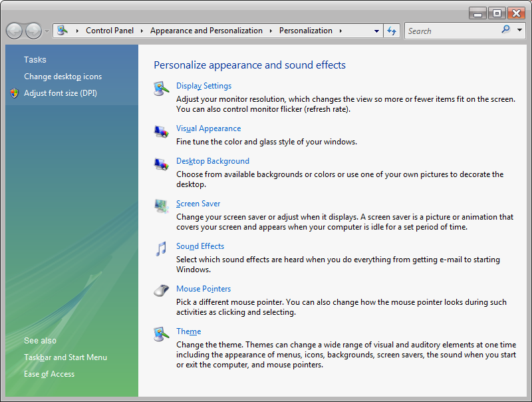Select Personalization breadcrumb item

(306, 31)
